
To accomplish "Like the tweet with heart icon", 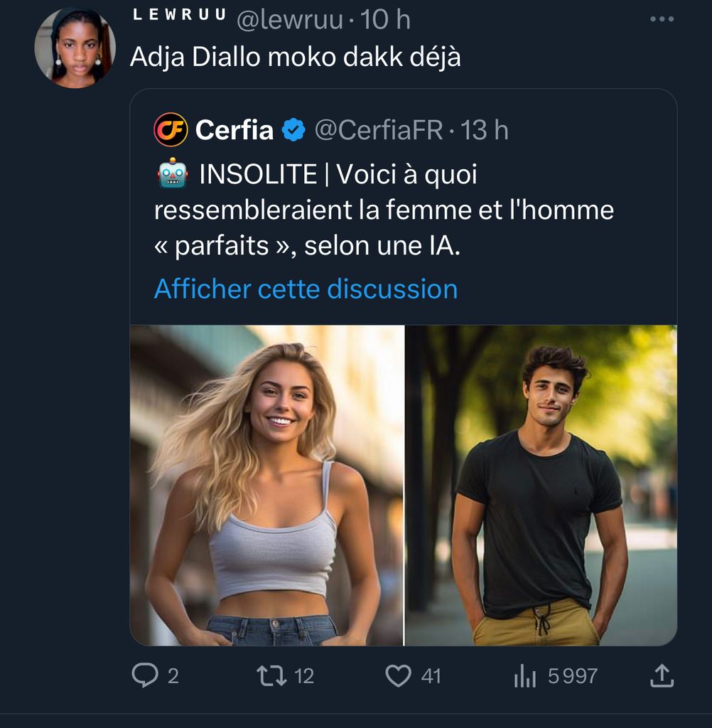I will 398,675.
